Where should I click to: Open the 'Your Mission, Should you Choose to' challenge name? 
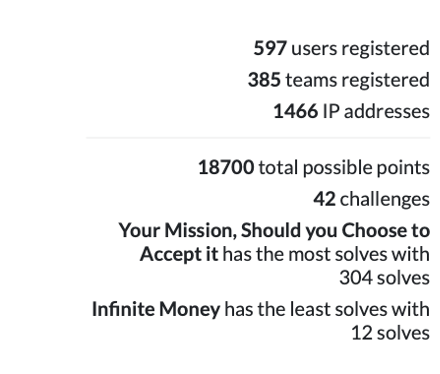coord(274,231)
